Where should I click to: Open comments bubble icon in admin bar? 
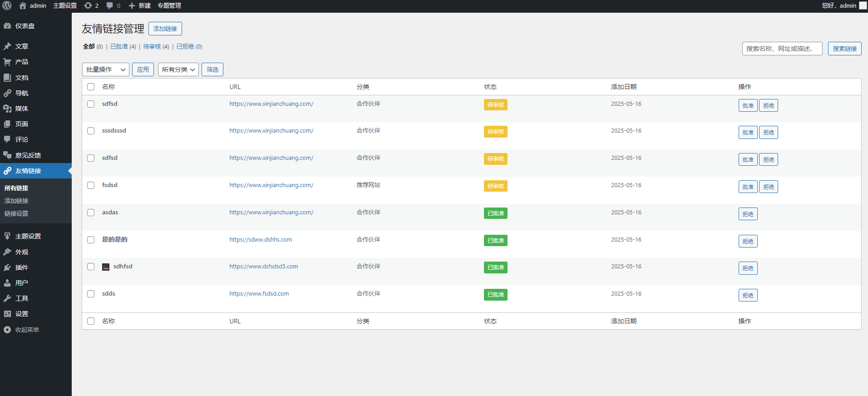click(x=110, y=5)
